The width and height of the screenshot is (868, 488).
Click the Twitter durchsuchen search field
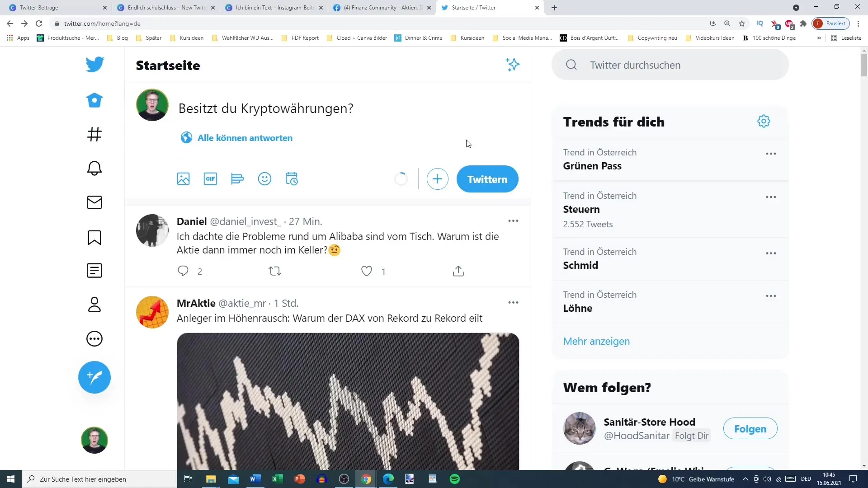tap(670, 65)
